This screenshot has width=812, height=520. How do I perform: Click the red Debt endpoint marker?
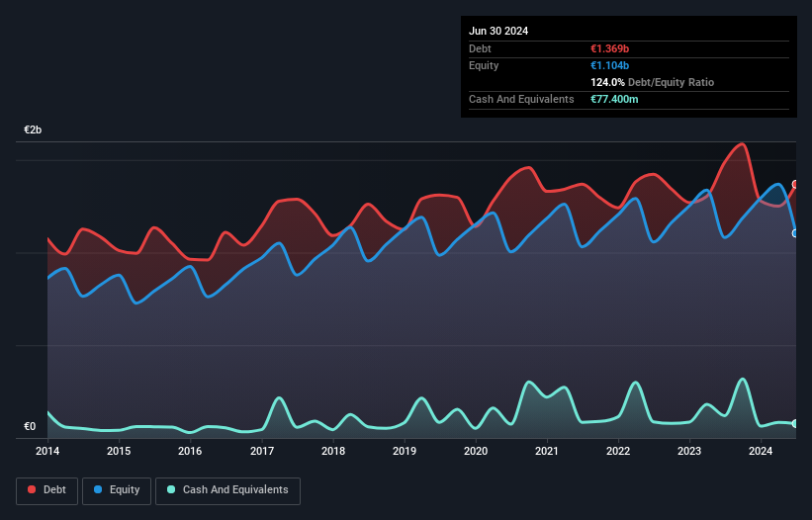(795, 185)
